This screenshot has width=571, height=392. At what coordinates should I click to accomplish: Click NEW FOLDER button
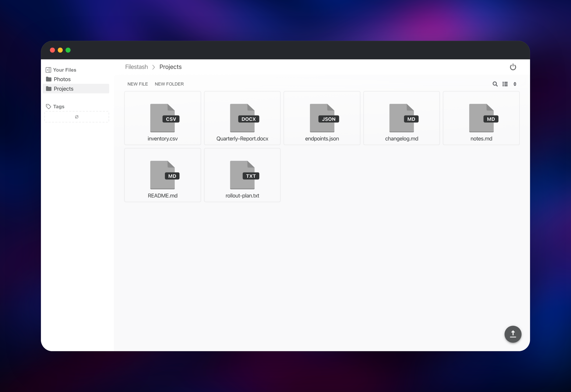pyautogui.click(x=169, y=84)
